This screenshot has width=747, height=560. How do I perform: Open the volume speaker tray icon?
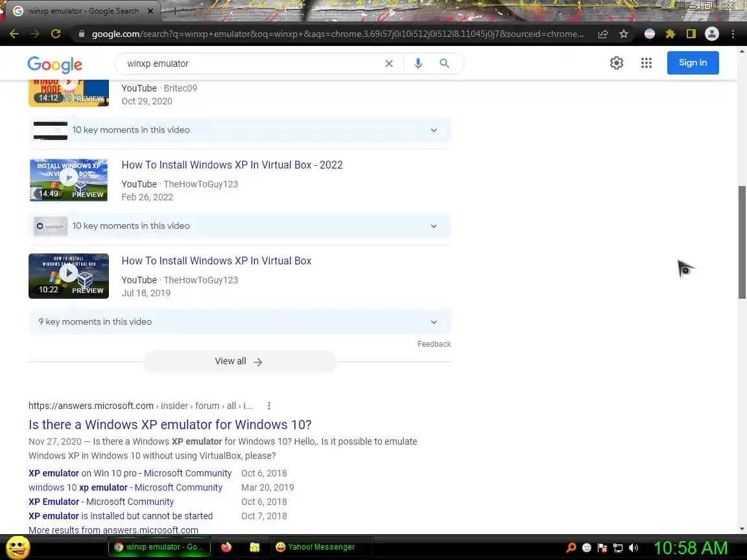[633, 548]
